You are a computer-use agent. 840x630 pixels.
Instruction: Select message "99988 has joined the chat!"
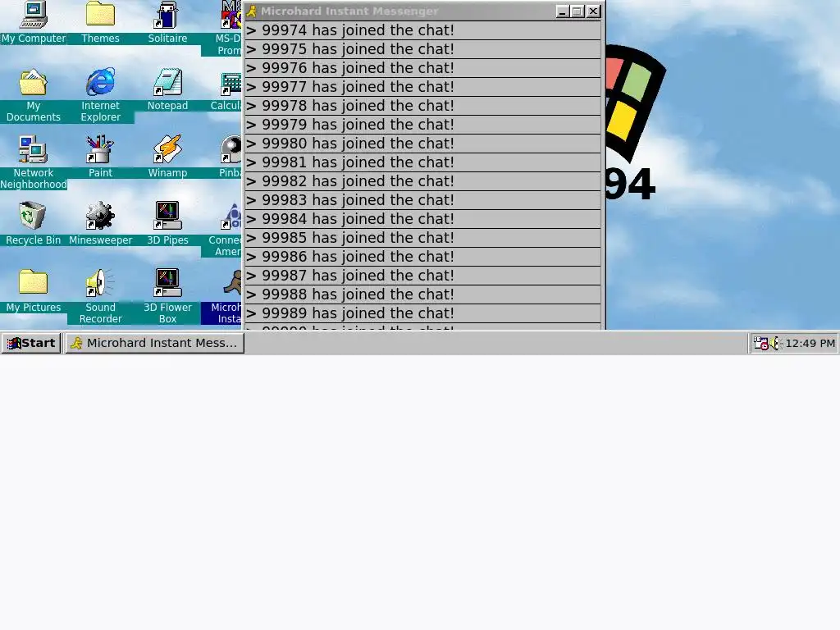(422, 294)
